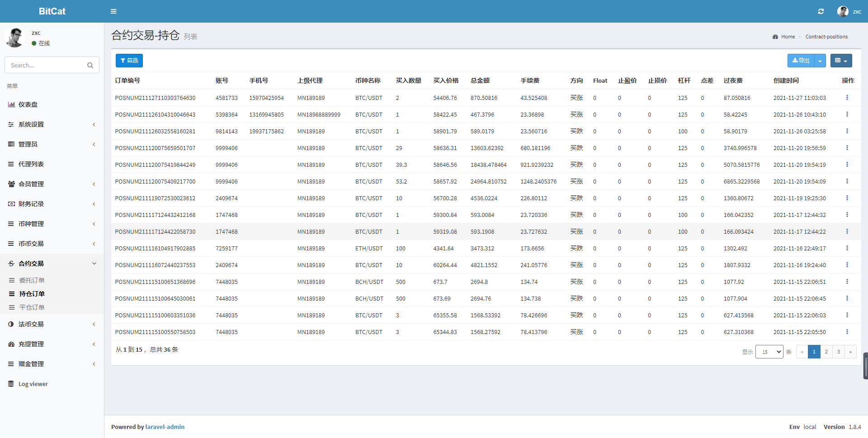This screenshot has height=438, width=868.
Task: Open actions for order POSNUM211116072440237553
Action: (x=847, y=265)
